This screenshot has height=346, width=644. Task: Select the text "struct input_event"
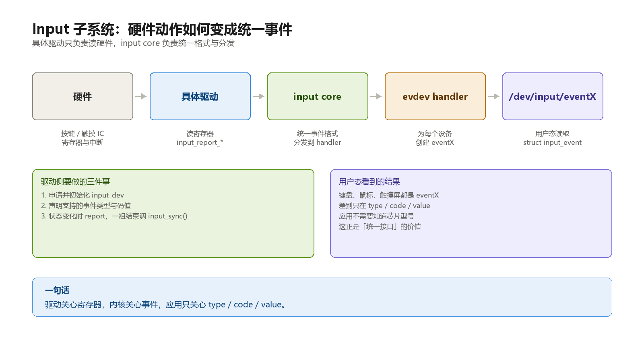553,142
